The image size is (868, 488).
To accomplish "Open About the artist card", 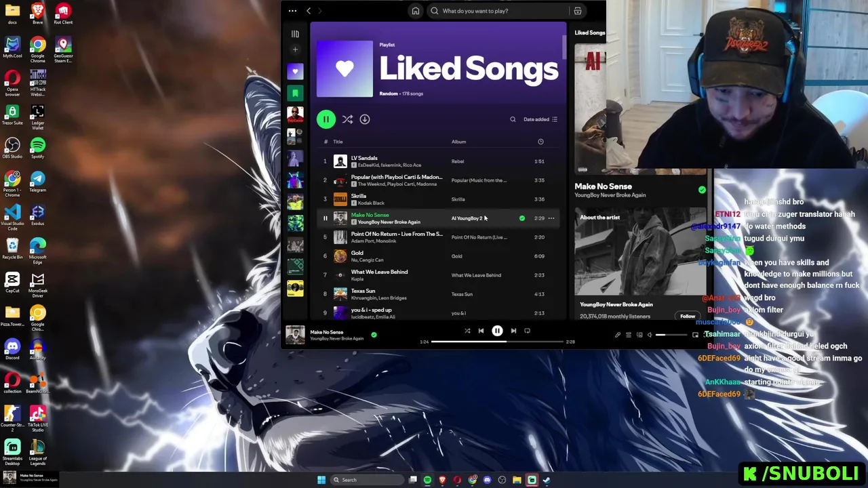I will pyautogui.click(x=640, y=264).
